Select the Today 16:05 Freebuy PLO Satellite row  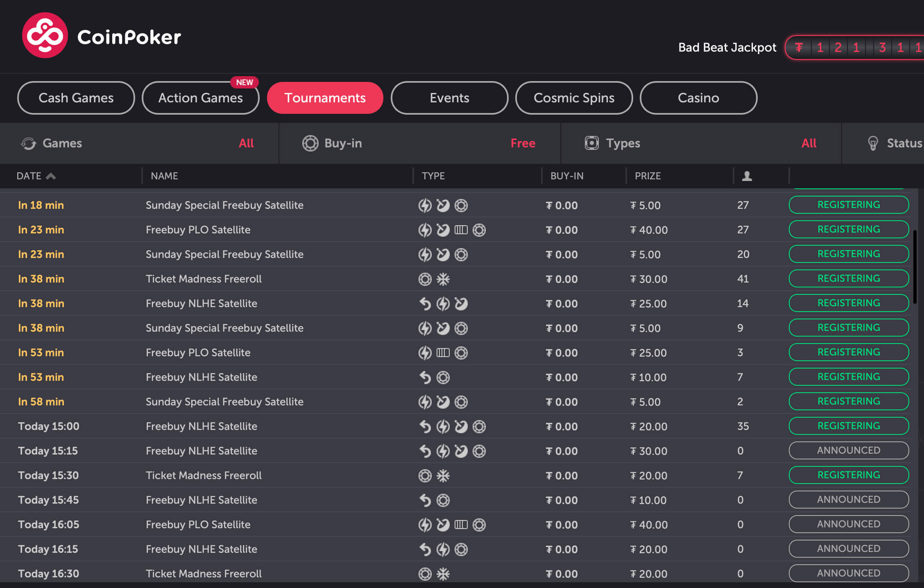(x=198, y=525)
